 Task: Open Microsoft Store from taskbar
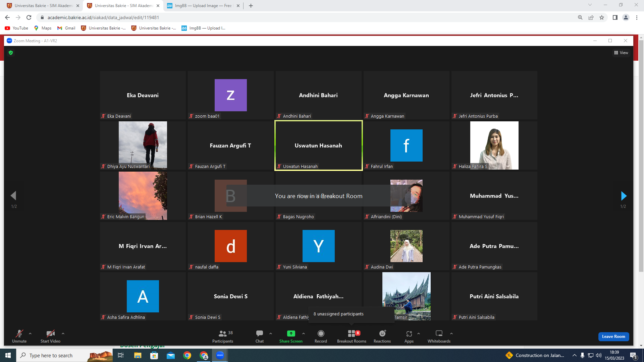[154, 355]
